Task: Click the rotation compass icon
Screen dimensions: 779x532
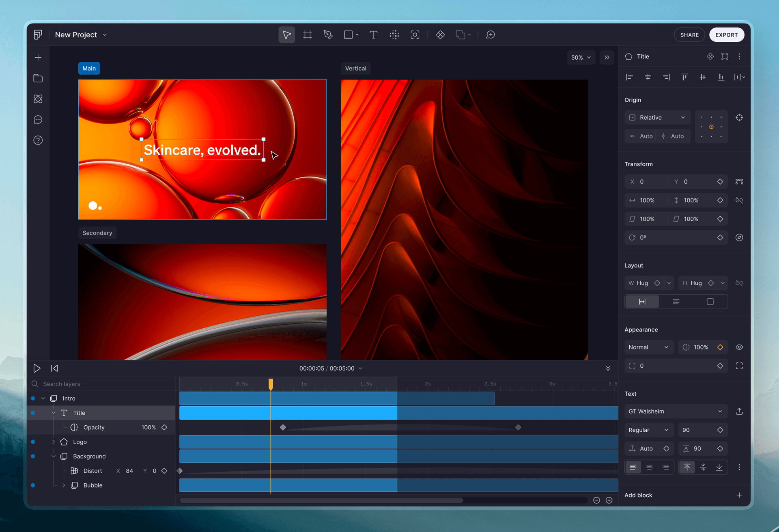Action: coord(739,238)
